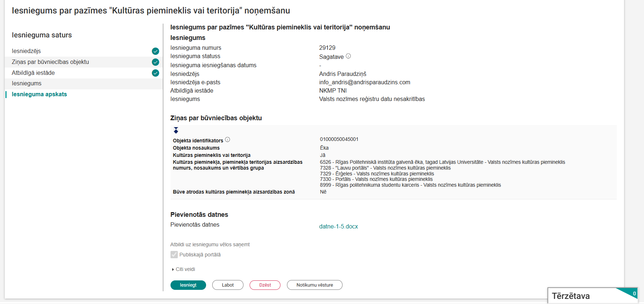Toggle the Publiskajā portālā checkbox

174,255
